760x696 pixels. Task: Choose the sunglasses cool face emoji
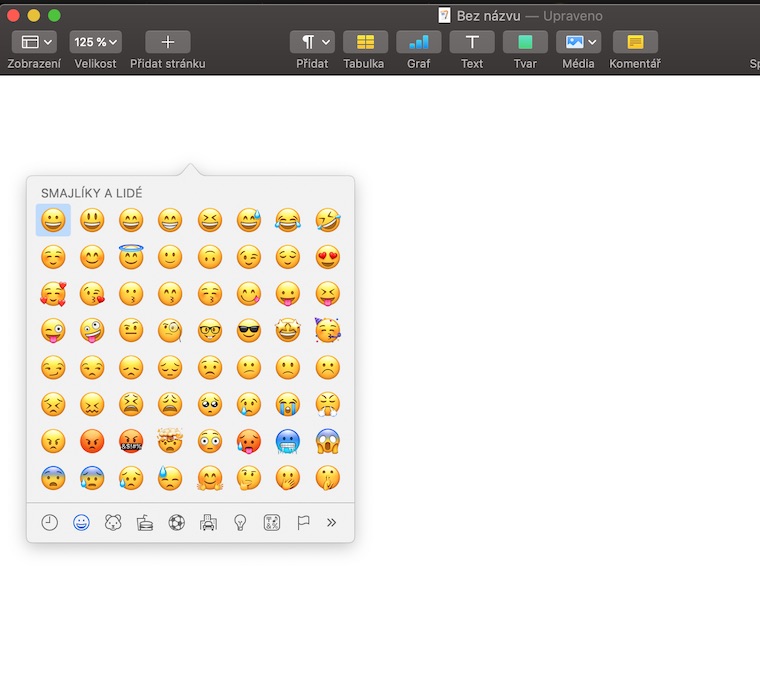pyautogui.click(x=249, y=331)
